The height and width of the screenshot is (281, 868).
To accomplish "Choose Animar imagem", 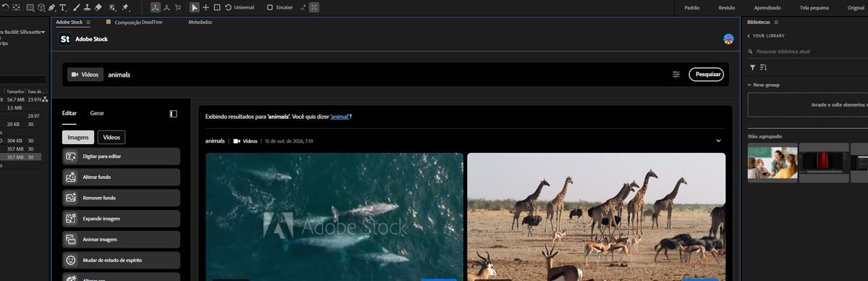I will click(x=121, y=240).
